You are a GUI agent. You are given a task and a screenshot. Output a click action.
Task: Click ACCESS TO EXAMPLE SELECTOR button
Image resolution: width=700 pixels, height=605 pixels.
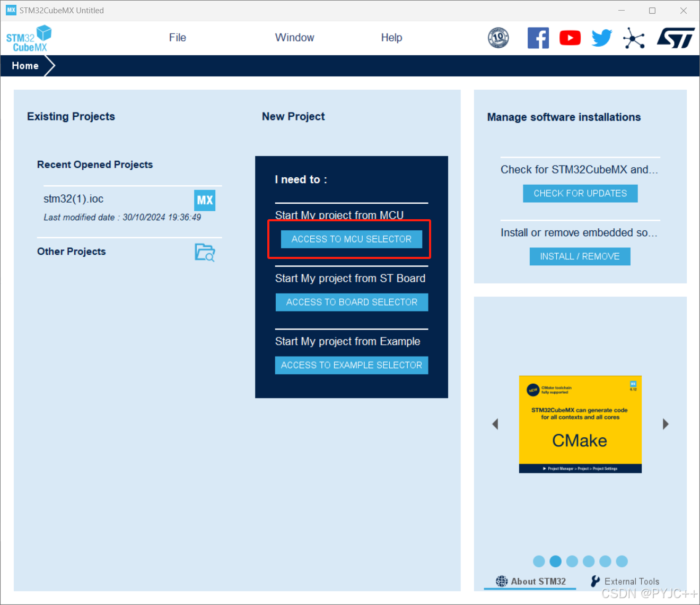click(x=352, y=365)
